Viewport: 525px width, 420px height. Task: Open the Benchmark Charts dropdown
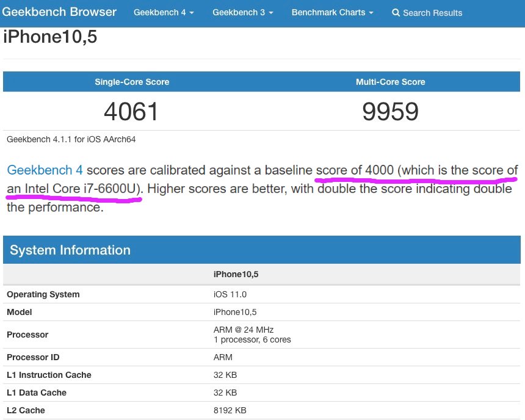332,13
